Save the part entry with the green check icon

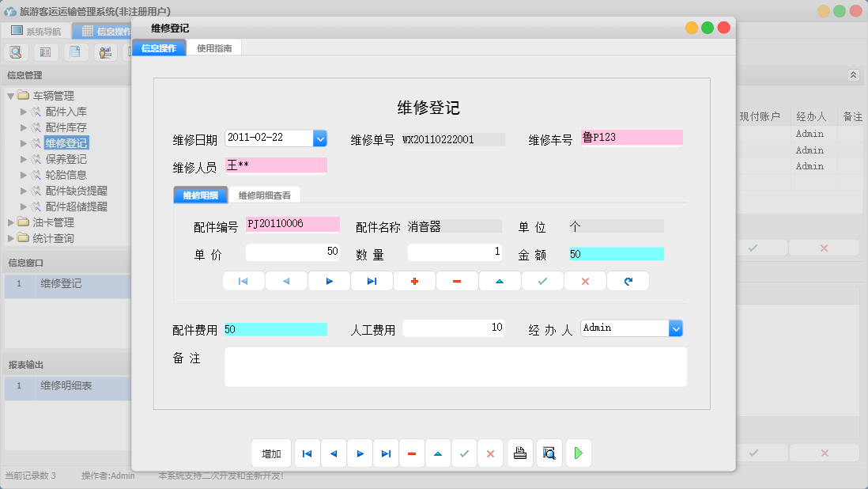[x=542, y=281]
